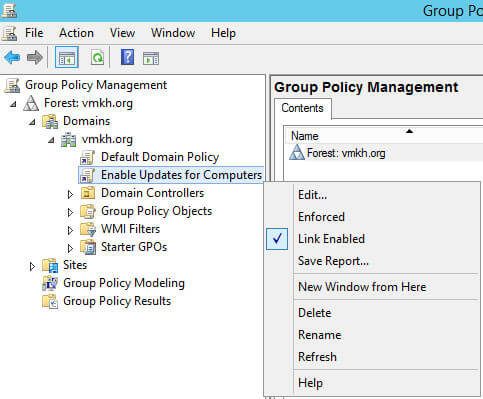Click the Domains folder icon
Screen dimensions: 483x399
50,121
